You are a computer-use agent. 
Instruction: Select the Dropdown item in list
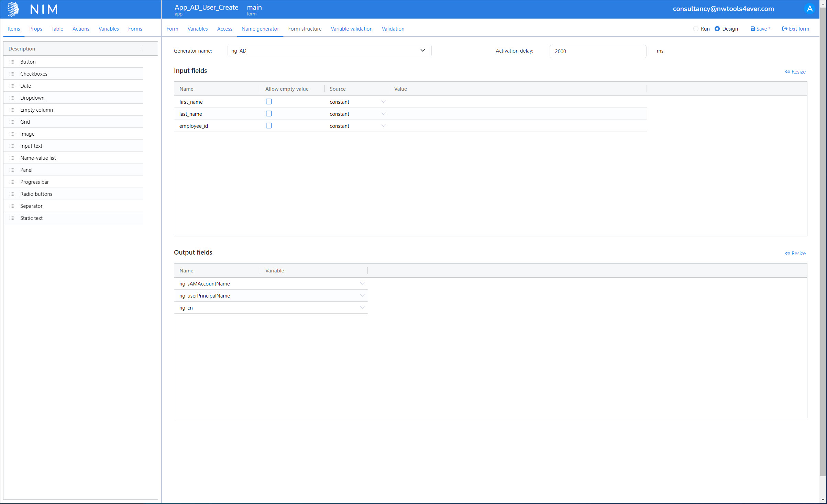32,98
